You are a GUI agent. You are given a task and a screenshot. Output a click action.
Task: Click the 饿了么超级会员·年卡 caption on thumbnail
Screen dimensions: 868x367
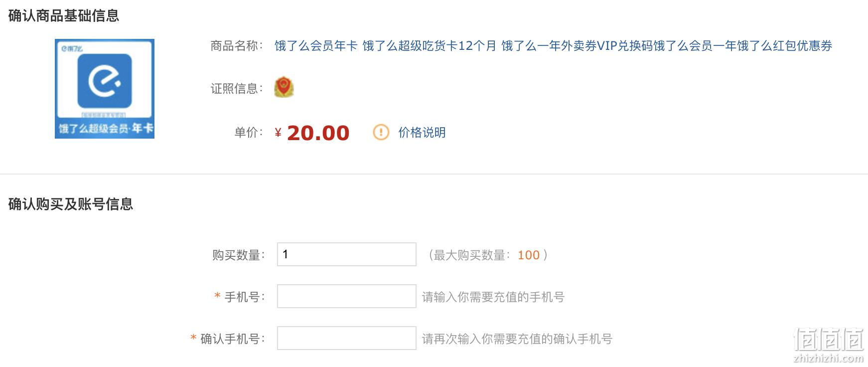(x=106, y=129)
